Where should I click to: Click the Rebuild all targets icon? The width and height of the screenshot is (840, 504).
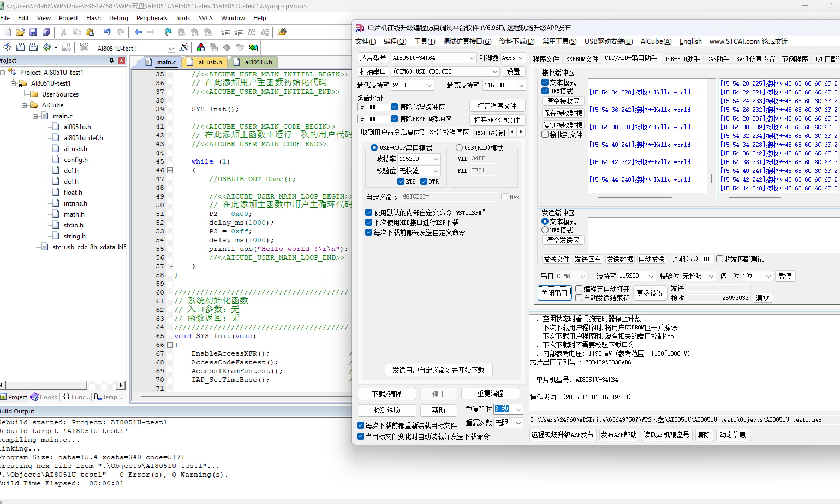coord(33,47)
